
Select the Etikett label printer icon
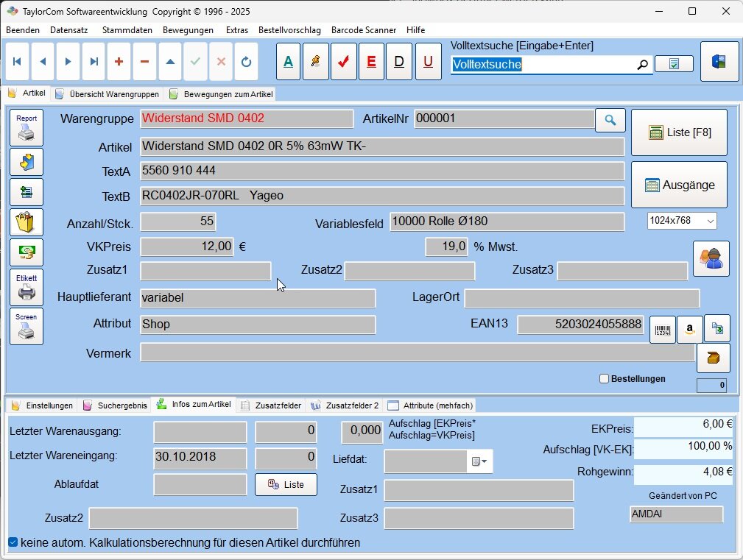tap(27, 286)
